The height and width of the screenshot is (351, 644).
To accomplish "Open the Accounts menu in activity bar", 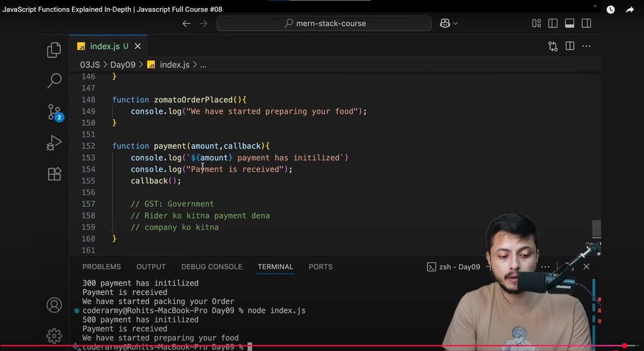I will point(54,305).
